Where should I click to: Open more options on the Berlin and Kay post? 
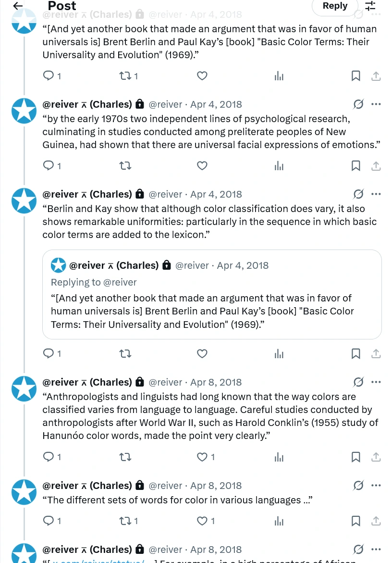tap(376, 194)
